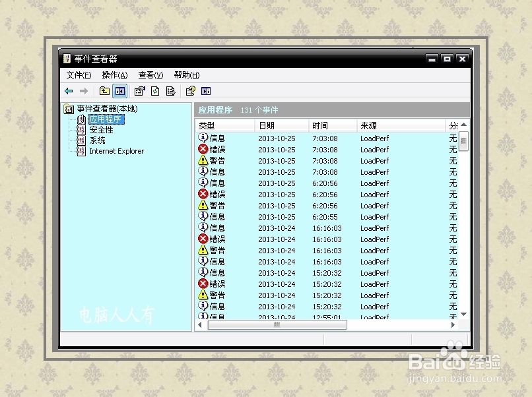Click the Up One Level folder icon
The height and width of the screenshot is (397, 532).
coord(103,90)
